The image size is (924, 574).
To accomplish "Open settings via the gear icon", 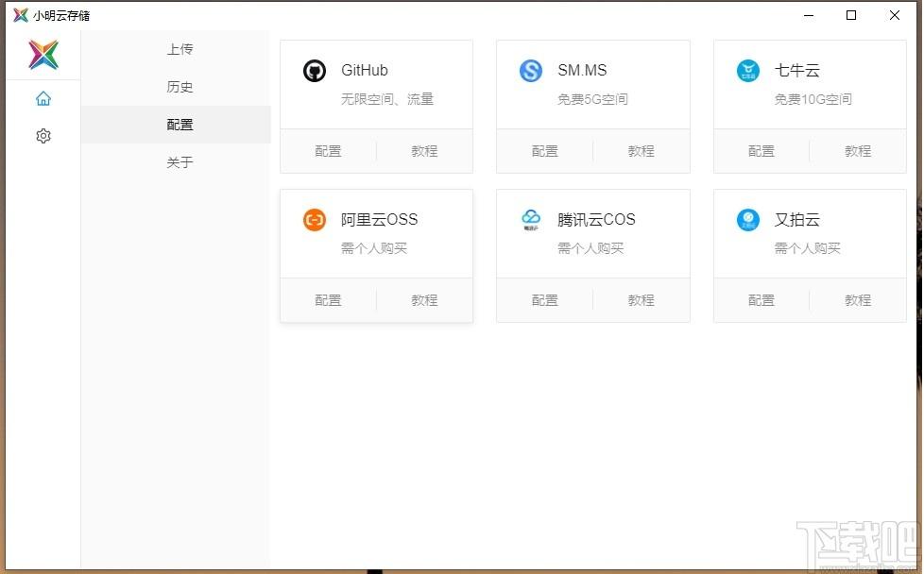I will (43, 136).
